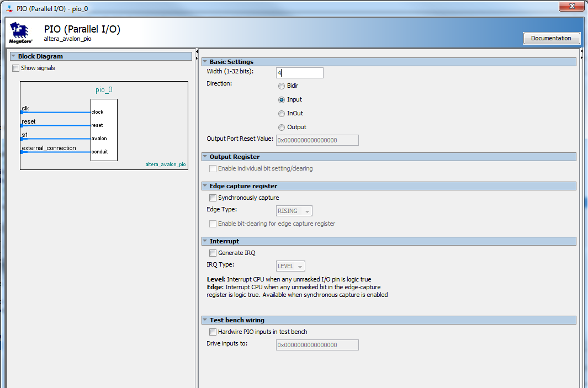Click altera_avalon_pio label in the block diagram
Image resolution: width=588 pixels, height=388 pixels.
[x=166, y=164]
